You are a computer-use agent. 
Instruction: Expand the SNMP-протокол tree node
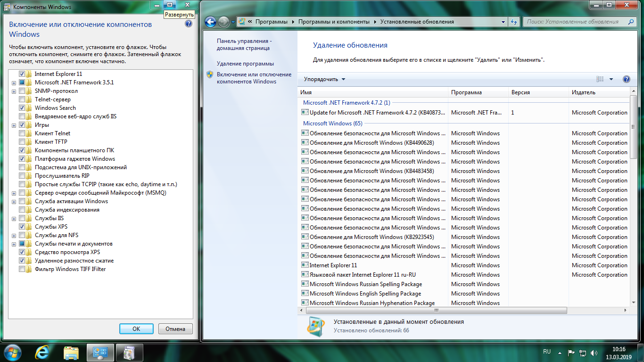(14, 91)
